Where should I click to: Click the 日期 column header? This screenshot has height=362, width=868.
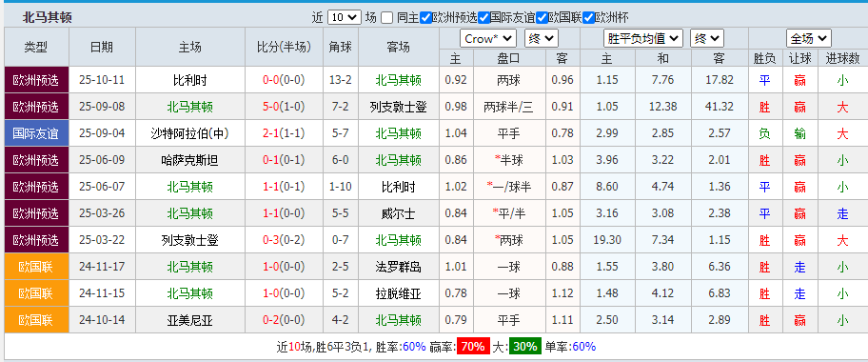click(x=102, y=47)
